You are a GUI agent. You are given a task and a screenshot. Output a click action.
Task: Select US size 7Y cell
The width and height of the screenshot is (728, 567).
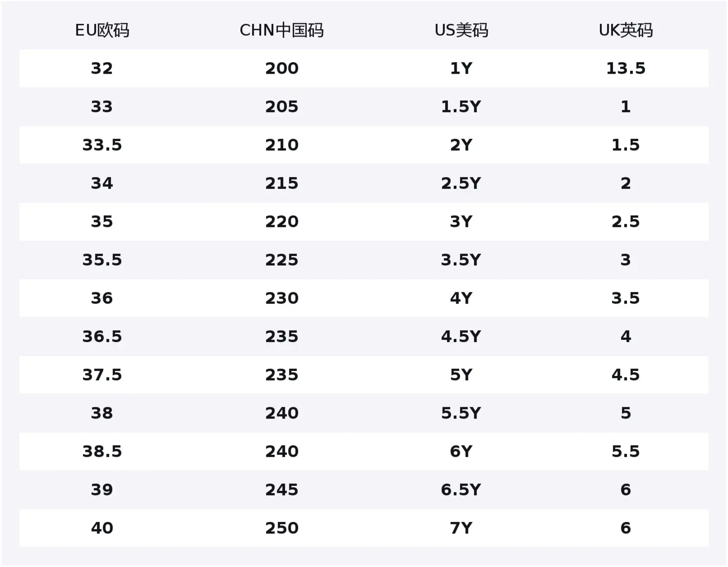tap(461, 528)
